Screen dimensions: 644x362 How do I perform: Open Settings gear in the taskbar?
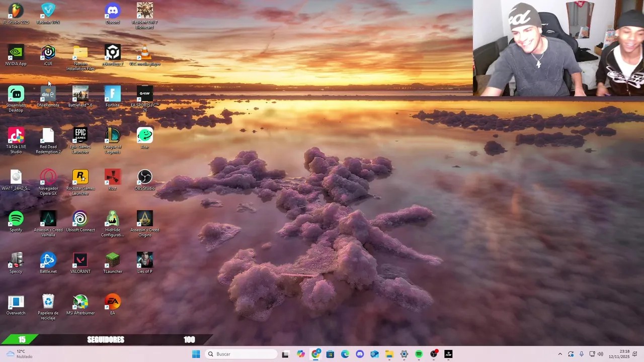click(x=404, y=354)
